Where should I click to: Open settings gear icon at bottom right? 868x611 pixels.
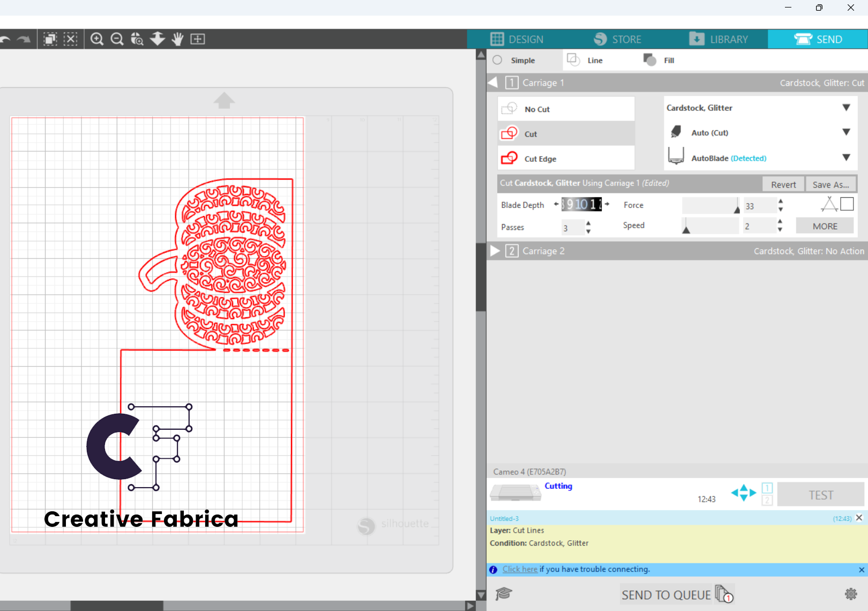click(851, 594)
